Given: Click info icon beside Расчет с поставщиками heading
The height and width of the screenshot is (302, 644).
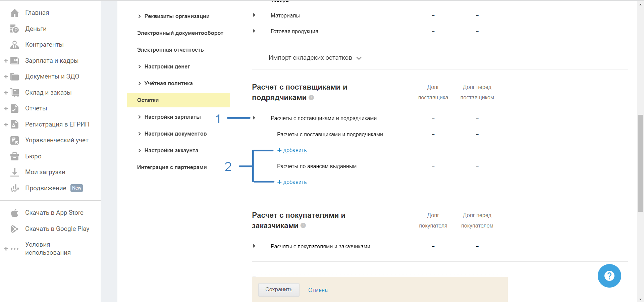Looking at the screenshot, I should [311, 98].
